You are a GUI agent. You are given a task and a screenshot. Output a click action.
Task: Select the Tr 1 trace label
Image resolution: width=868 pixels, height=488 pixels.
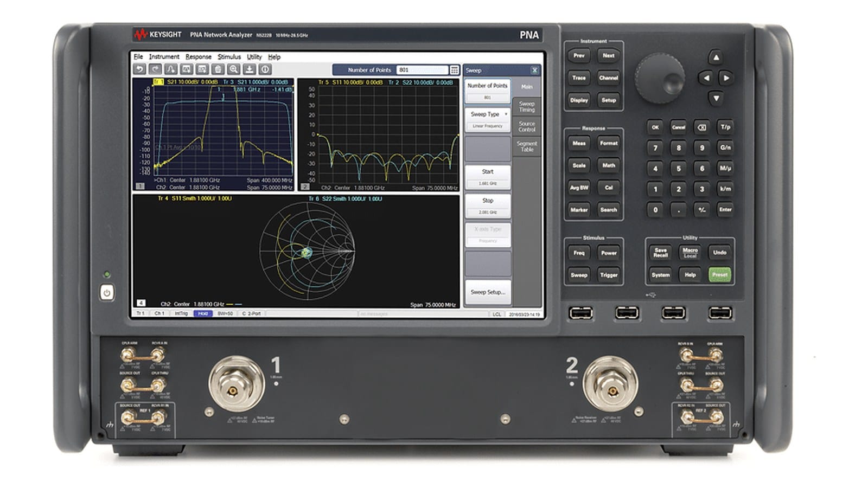point(158,82)
